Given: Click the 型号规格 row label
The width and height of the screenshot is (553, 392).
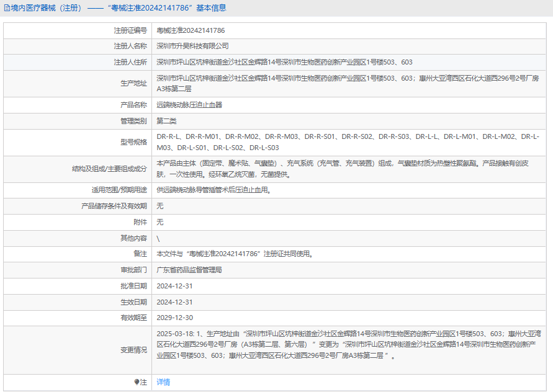Looking at the screenshot, I should tap(133, 143).
